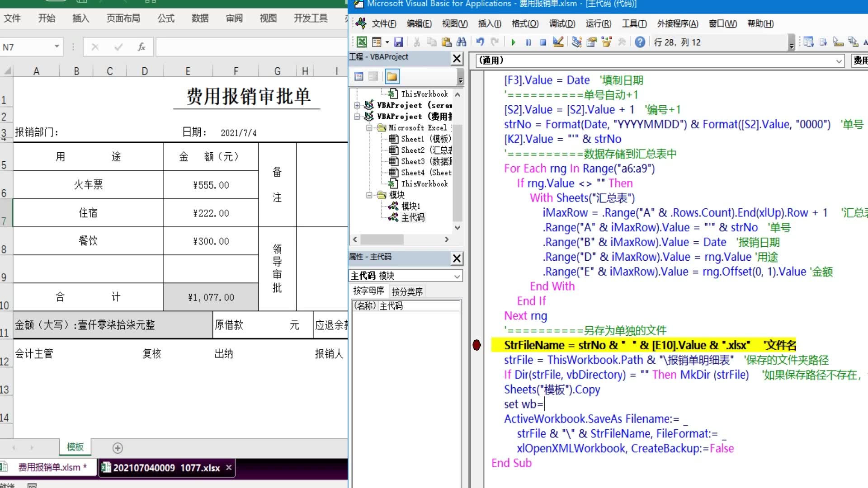Open Find with the binoculars icon
The height and width of the screenshot is (488, 868).
pos(461,42)
